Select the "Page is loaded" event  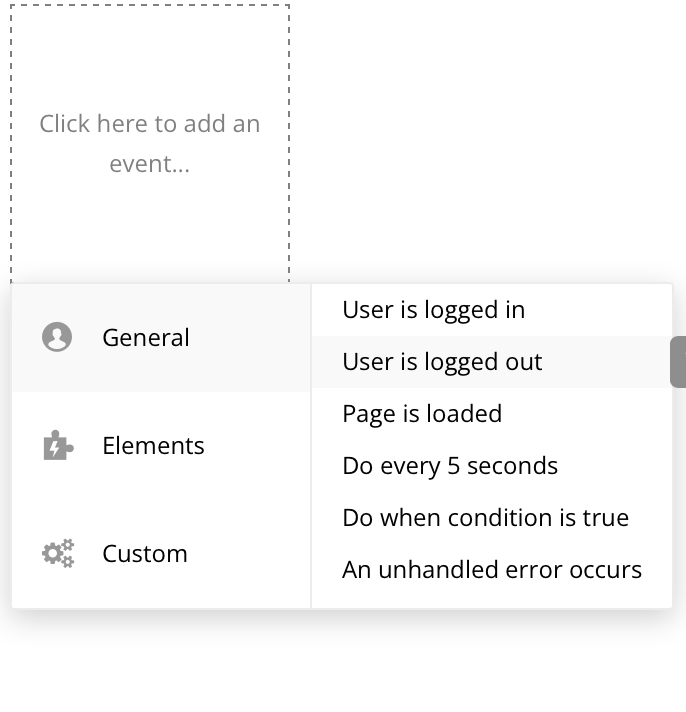[x=422, y=414]
